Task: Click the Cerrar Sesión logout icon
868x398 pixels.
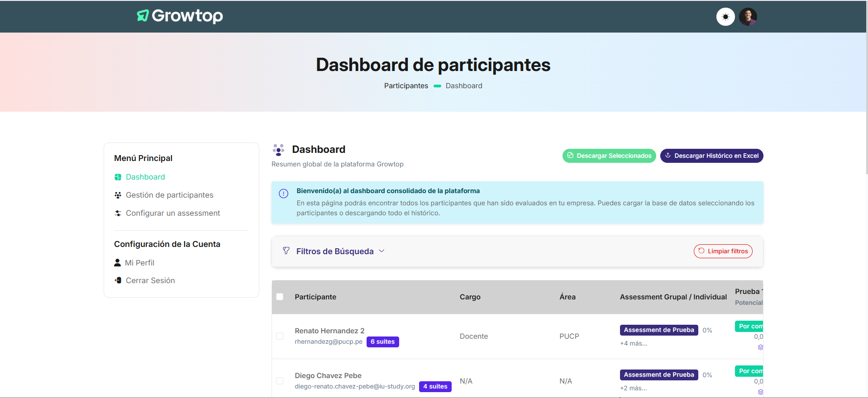Action: (118, 280)
